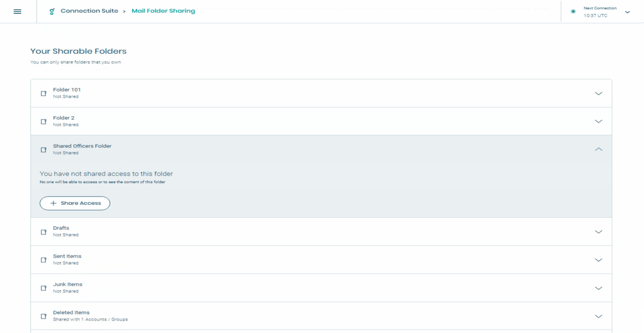Click the 'Your Sharable Folders' heading
Screen dimensions: 644x333
click(x=78, y=51)
